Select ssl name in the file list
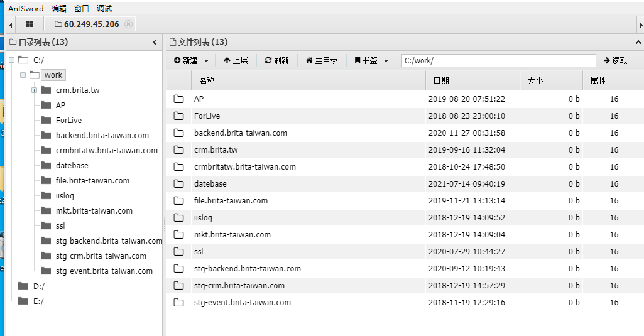The width and height of the screenshot is (644, 336). 199,251
